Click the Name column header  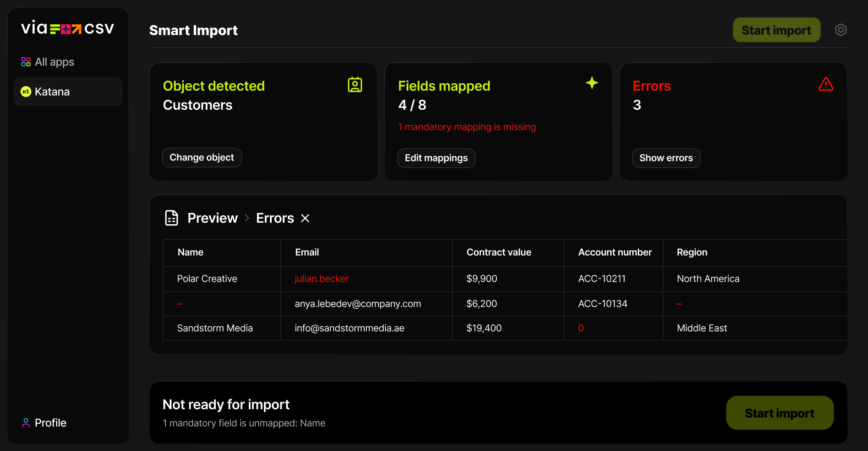click(x=191, y=252)
